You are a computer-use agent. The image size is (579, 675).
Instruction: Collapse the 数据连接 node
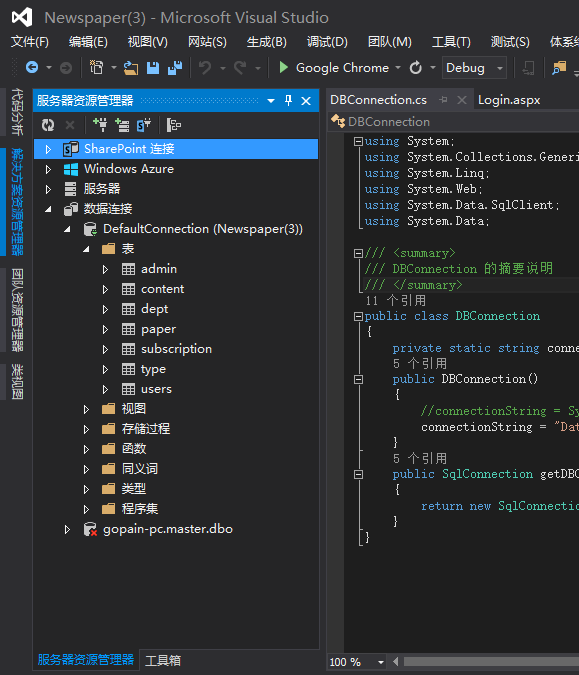49,209
